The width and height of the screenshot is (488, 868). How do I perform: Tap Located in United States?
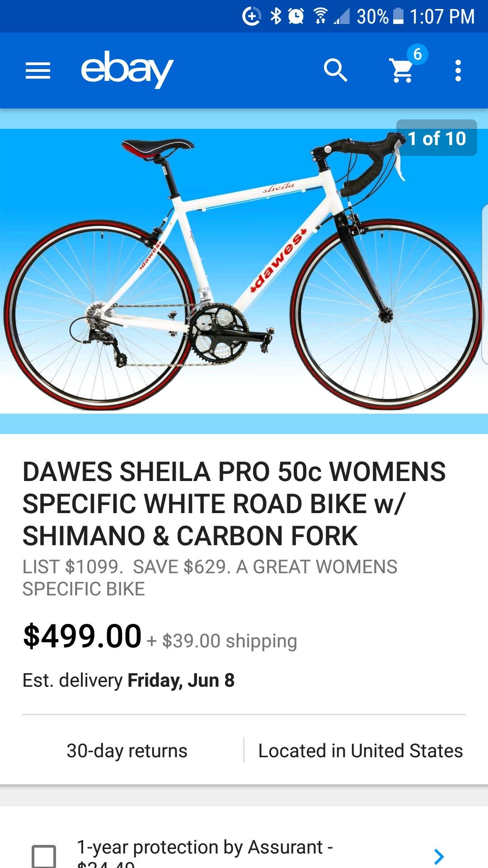[x=360, y=750]
